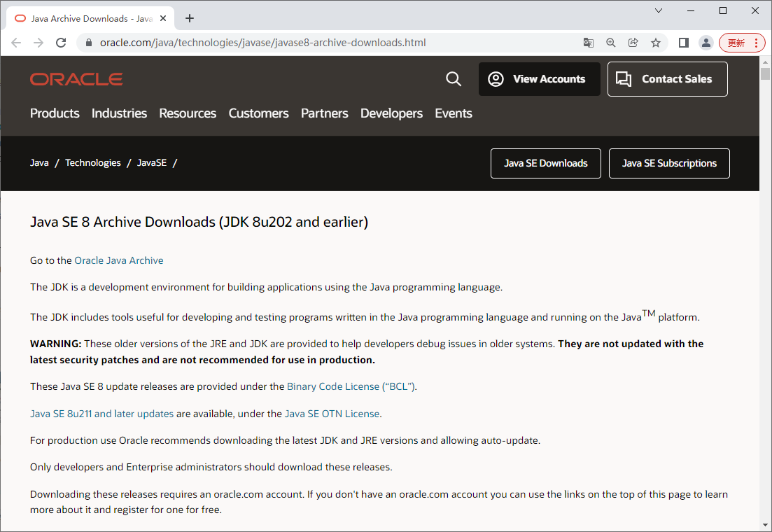Screen dimensions: 772x532
Task: Click the bold WARNING: text
Action: 55,344
